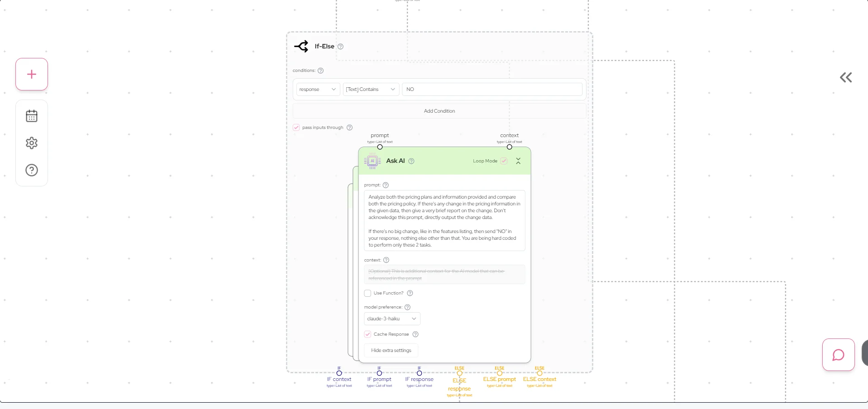Toggle pass inputs through checkbox
The image size is (868, 409).
(x=296, y=128)
